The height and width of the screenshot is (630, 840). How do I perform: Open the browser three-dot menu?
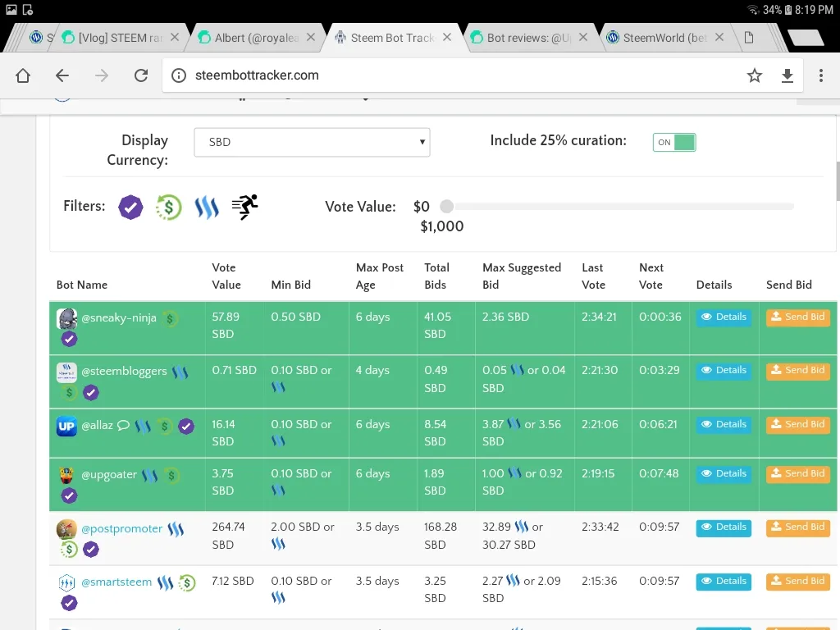pyautogui.click(x=820, y=75)
